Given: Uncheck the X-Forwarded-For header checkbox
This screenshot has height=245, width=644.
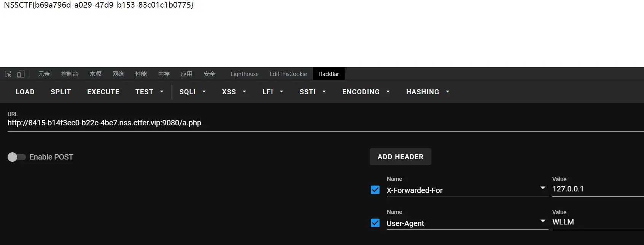Looking at the screenshot, I should (375, 190).
